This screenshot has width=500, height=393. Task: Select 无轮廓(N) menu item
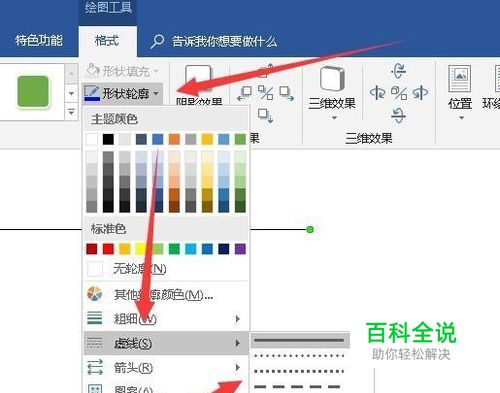[166, 269]
